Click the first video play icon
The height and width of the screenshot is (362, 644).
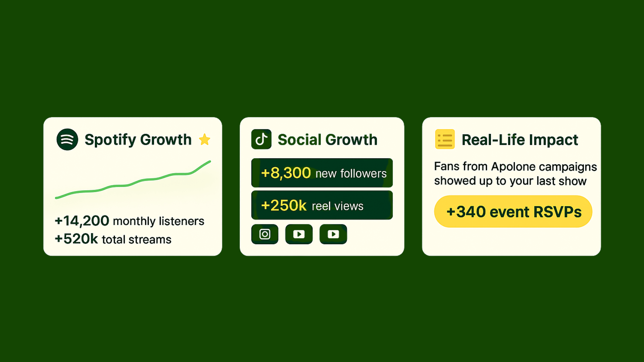299,234
